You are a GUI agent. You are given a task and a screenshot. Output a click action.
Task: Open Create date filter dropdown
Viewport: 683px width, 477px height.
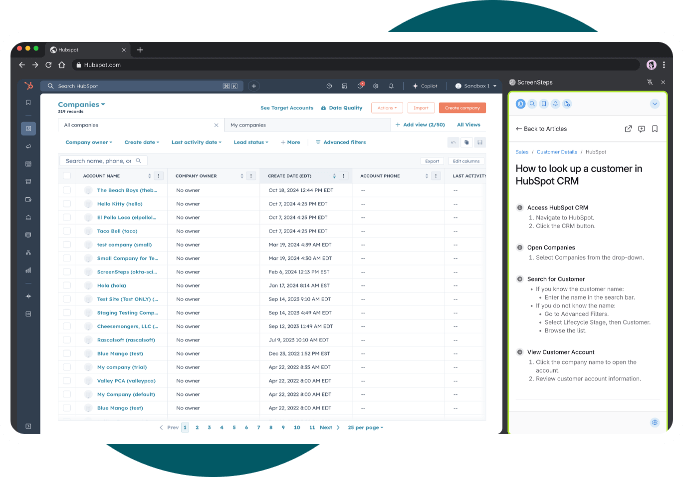[x=142, y=142]
